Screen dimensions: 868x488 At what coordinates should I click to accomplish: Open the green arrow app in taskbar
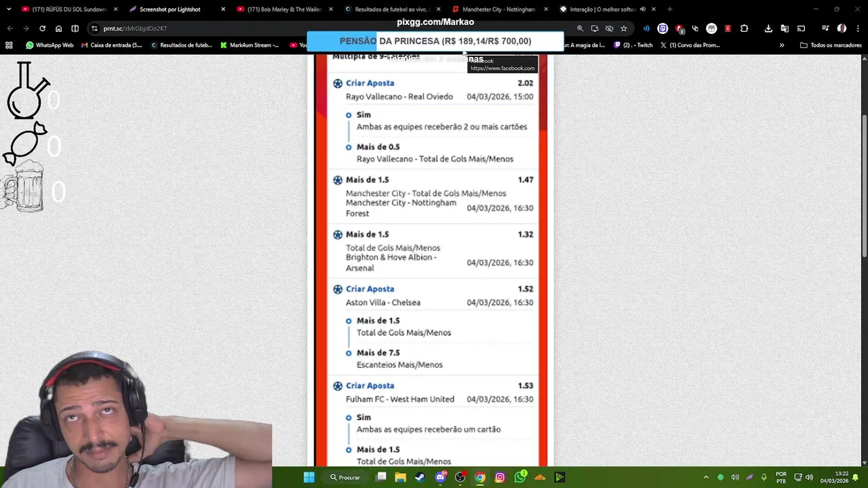pyautogui.click(x=559, y=477)
